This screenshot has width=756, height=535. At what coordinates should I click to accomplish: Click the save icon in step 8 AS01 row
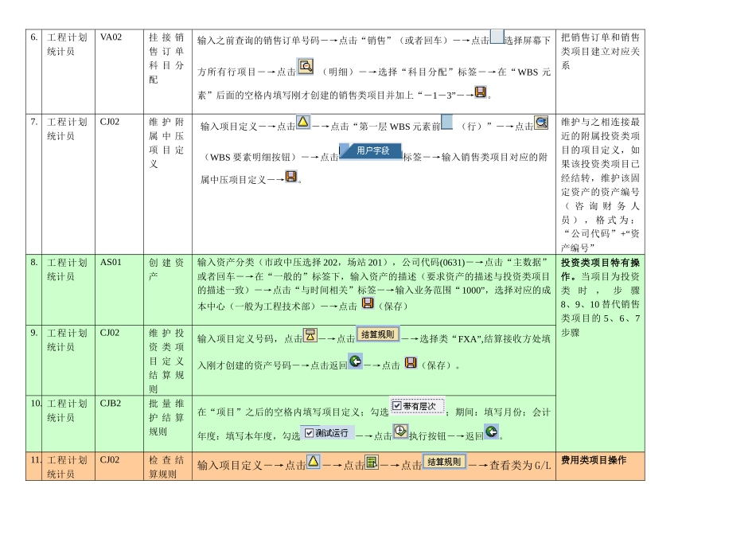368,303
